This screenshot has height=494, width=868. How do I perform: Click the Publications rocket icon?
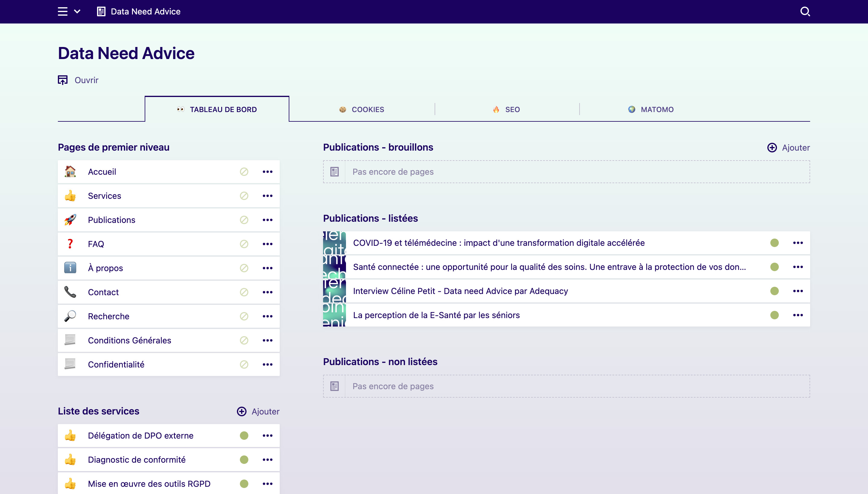[x=70, y=220]
